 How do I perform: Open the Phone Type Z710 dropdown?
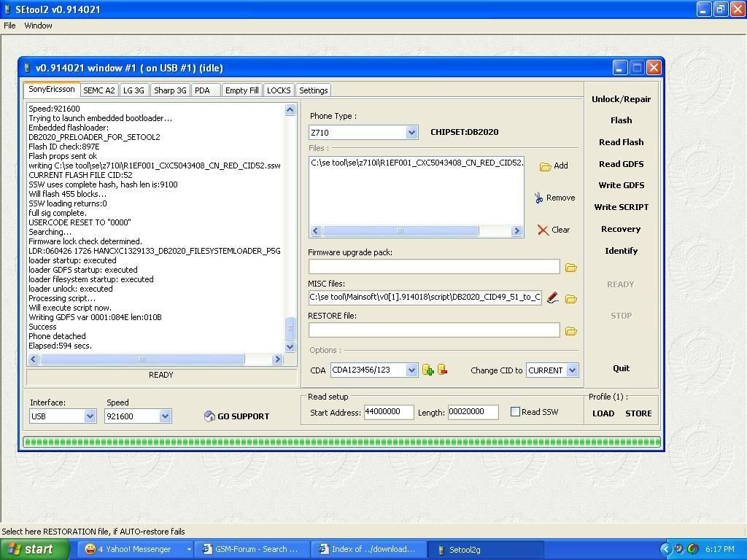[412, 133]
